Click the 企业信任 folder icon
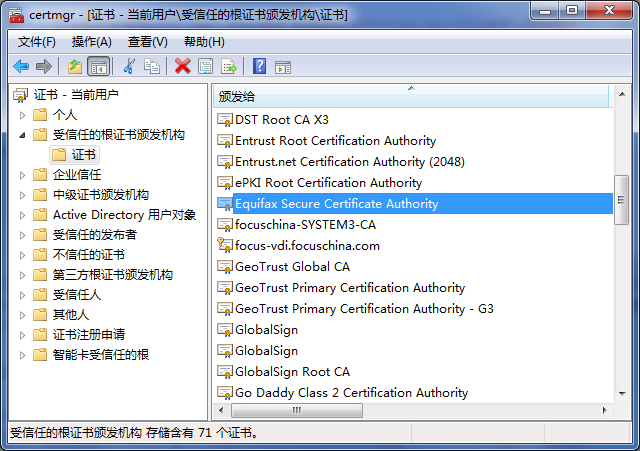The height and width of the screenshot is (451, 640). pos(40,175)
